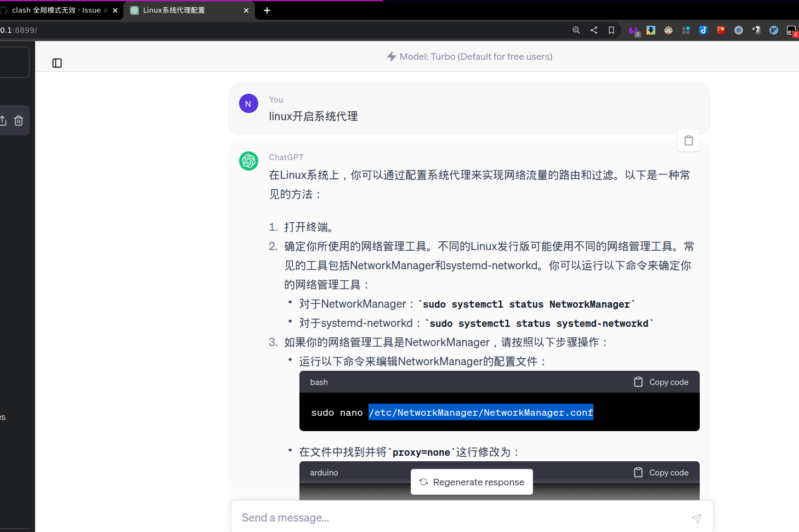The width and height of the screenshot is (799, 532).
Task: Collapse the conversation sidebar panel
Action: coord(57,63)
